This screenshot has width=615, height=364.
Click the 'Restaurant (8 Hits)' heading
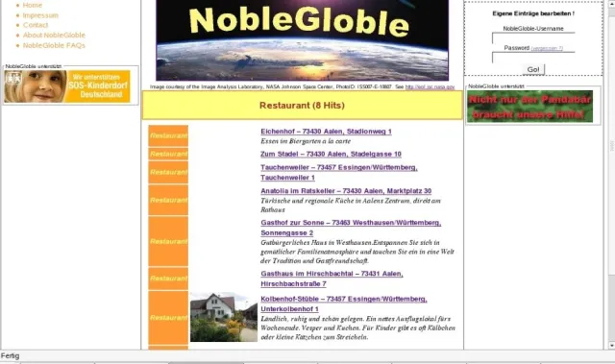pyautogui.click(x=302, y=106)
